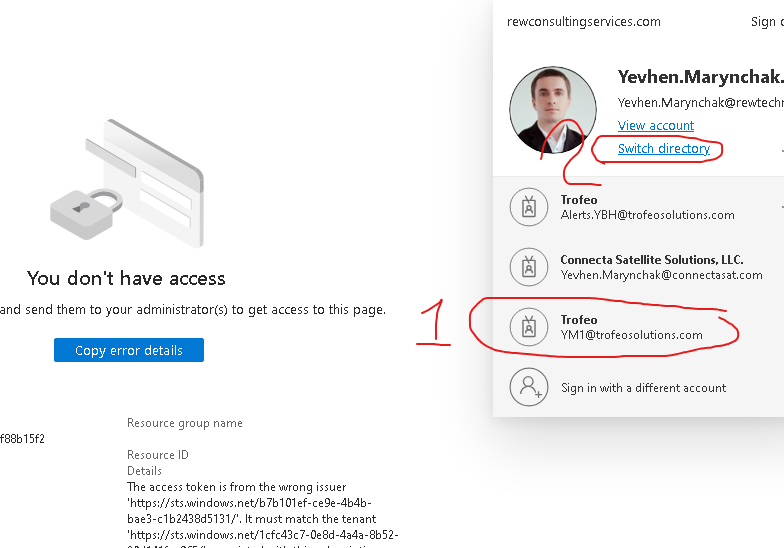Select the Alerts.YBH@trofeosolutions.com account entry
Viewport: 784px width, 548px height.
[647, 215]
